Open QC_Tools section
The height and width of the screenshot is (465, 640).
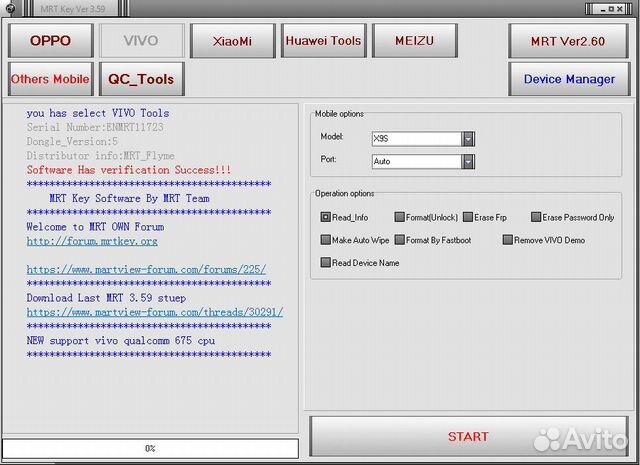[x=141, y=78]
